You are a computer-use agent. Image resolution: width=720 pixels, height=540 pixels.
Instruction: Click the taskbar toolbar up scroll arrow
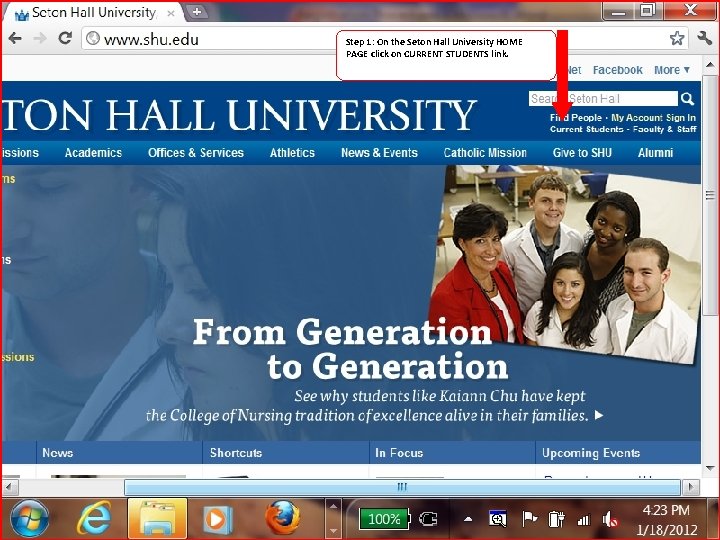point(333,506)
